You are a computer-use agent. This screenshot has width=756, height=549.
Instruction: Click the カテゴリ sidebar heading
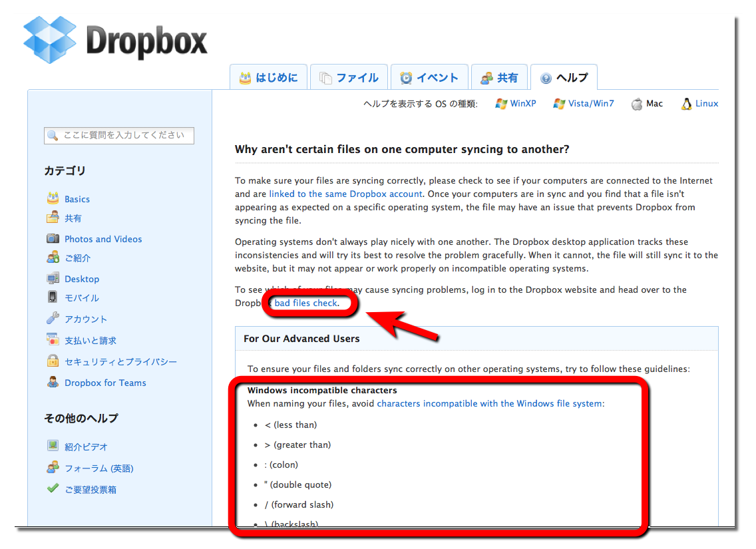click(x=65, y=170)
